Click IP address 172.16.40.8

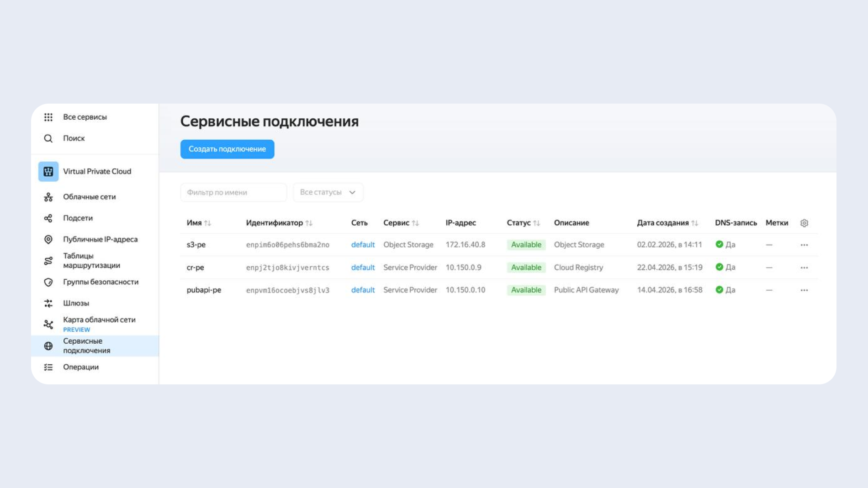click(466, 245)
